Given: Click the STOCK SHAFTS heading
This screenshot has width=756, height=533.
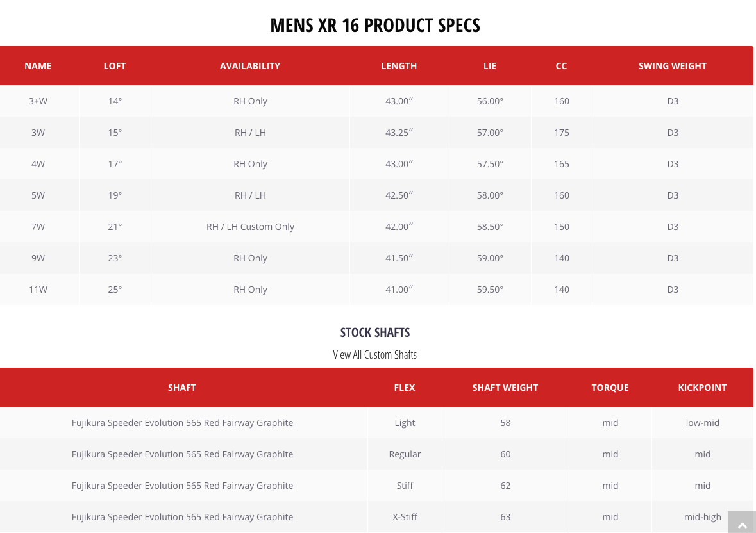Looking at the screenshot, I should (375, 332).
